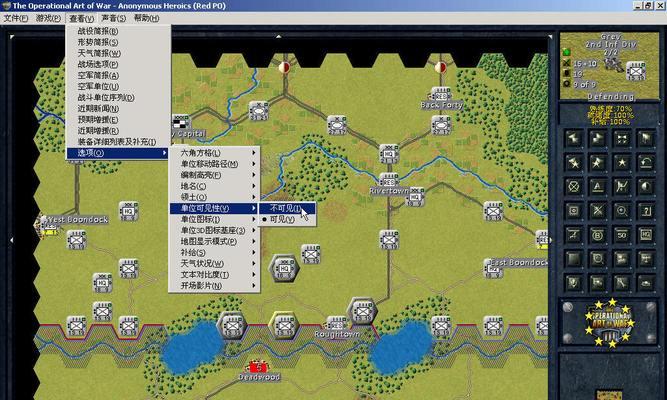Screen dimensions: 667x400
Task: Select the large HQ hex unit mid-map
Action: pyautogui.click(x=284, y=269)
